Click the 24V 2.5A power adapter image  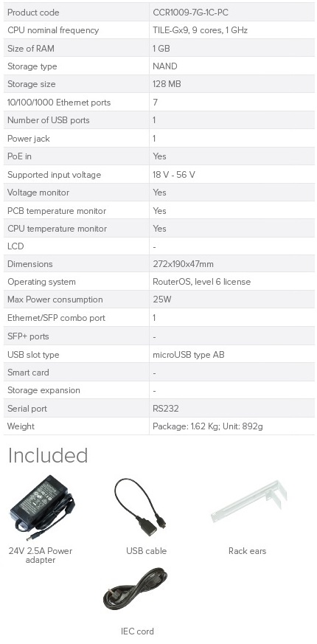point(42,508)
